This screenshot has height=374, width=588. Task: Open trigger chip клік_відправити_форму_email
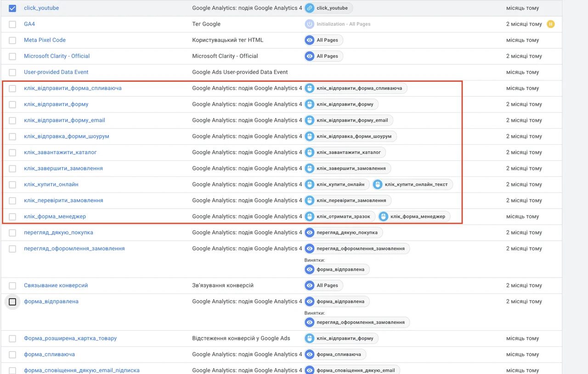click(x=349, y=120)
